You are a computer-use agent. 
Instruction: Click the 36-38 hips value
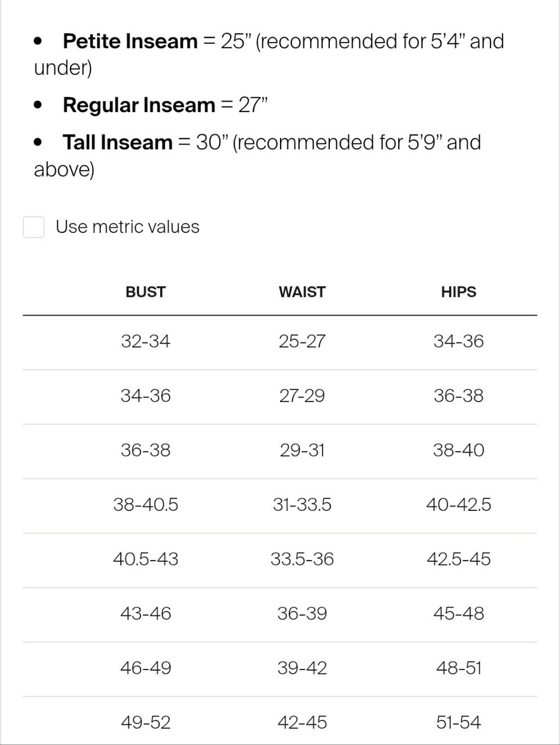(x=459, y=395)
